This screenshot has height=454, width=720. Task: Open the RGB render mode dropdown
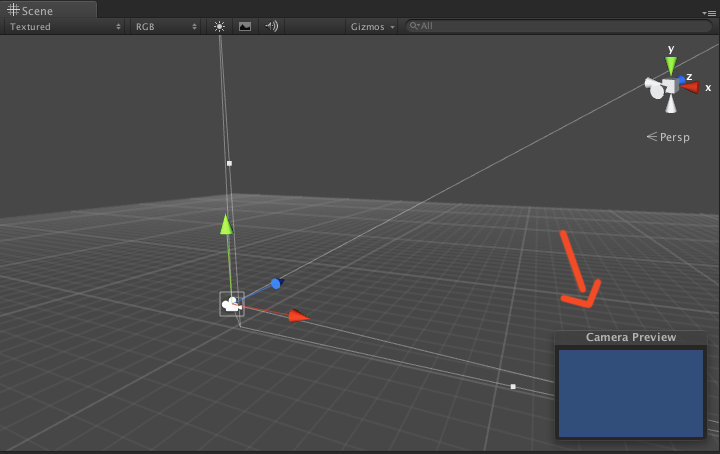pos(166,27)
